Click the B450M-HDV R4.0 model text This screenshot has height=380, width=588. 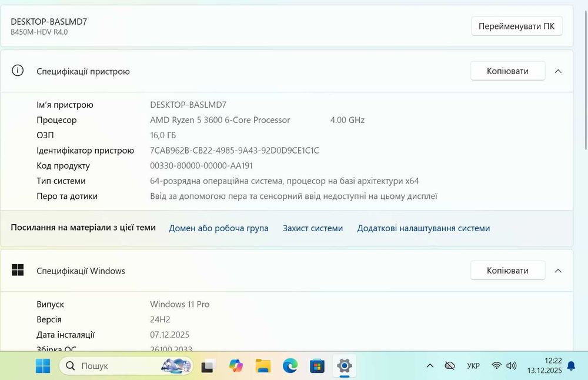click(x=39, y=32)
